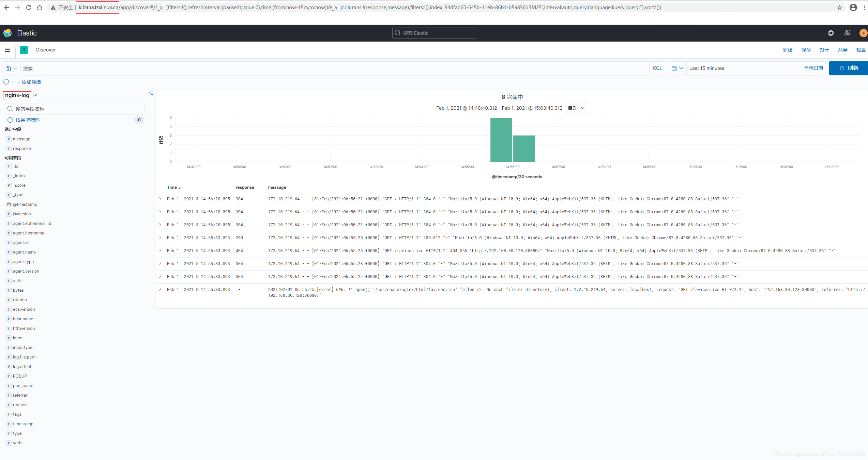Viewport: 868px width, 460px height.
Task: Open the histogram interval auto dropdown
Action: pos(576,108)
